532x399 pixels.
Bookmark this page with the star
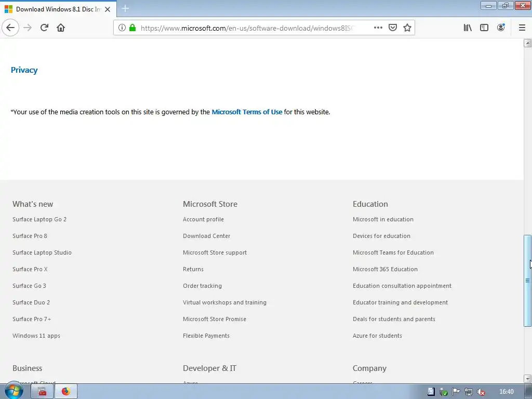point(407,28)
